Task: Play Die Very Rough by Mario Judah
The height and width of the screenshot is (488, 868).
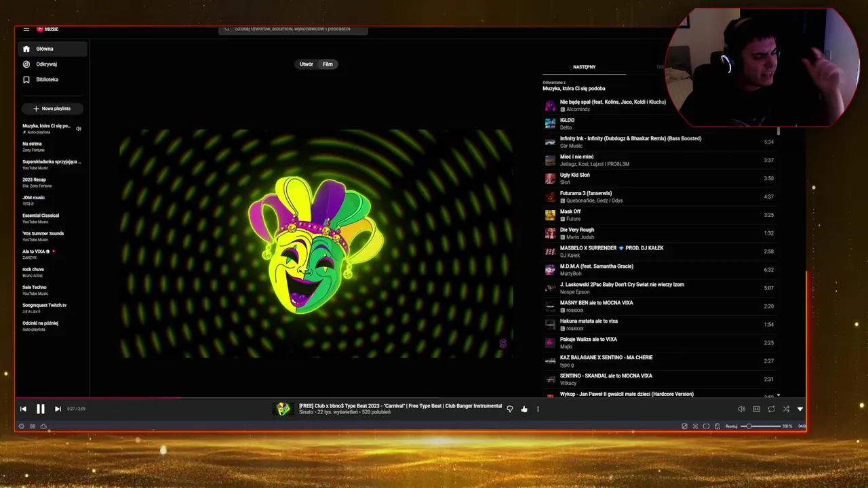Action: click(x=659, y=233)
